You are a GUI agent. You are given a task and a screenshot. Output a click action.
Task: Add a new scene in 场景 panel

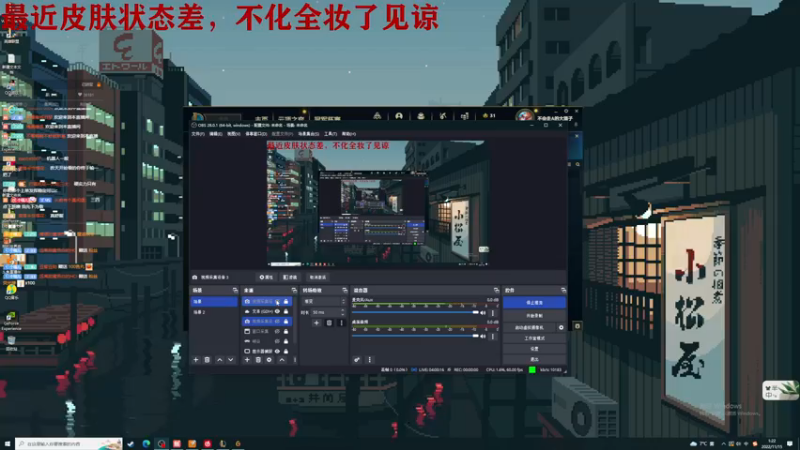pos(196,360)
